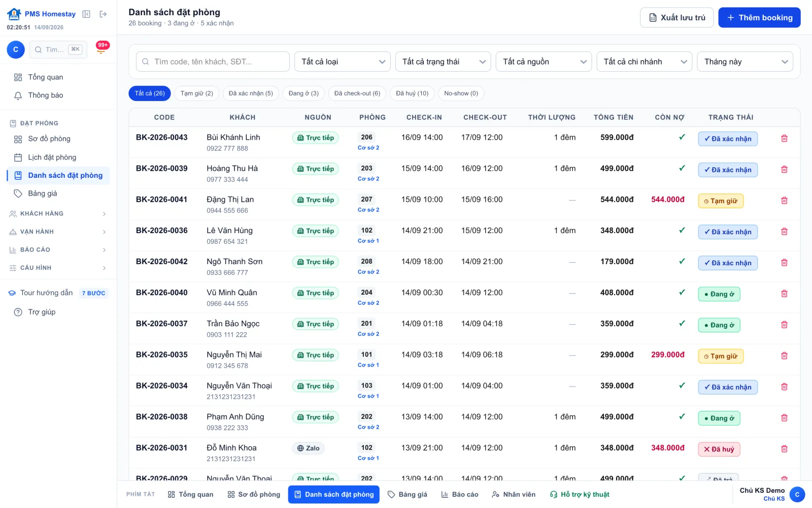This screenshot has width=812, height=508.
Task: Select the Tạm giữ (2) filter tab
Action: (x=197, y=93)
